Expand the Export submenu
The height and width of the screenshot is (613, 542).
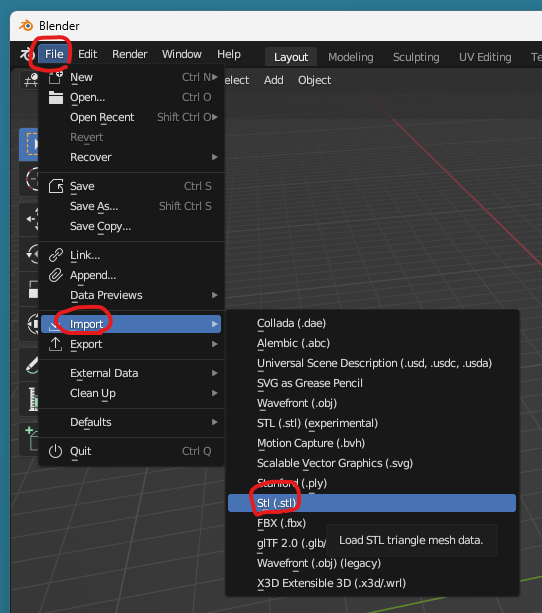coord(131,344)
